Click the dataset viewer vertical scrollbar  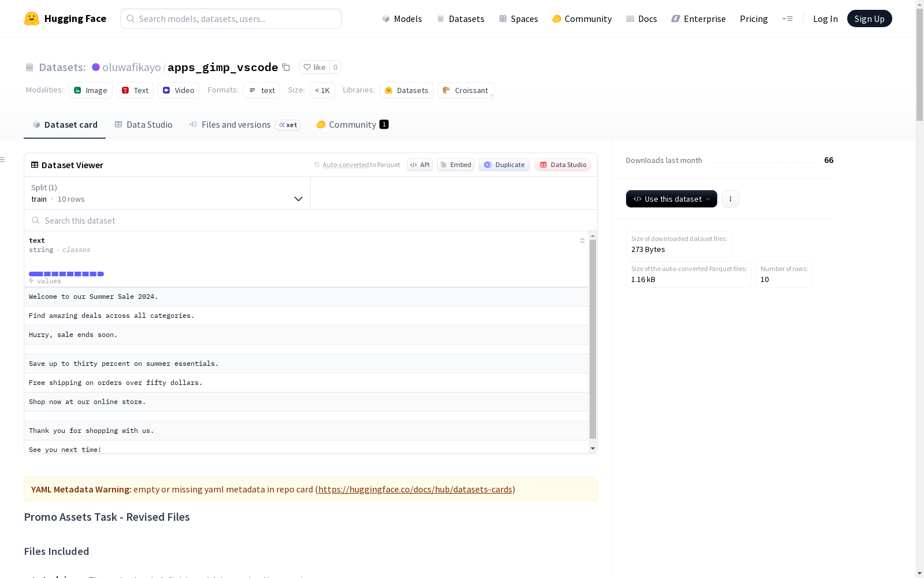pyautogui.click(x=593, y=339)
